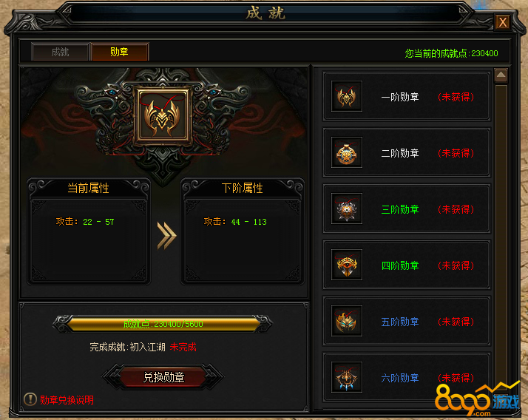The height and width of the screenshot is (420, 528).
Task: Select the 勋章 tab
Action: click(120, 52)
